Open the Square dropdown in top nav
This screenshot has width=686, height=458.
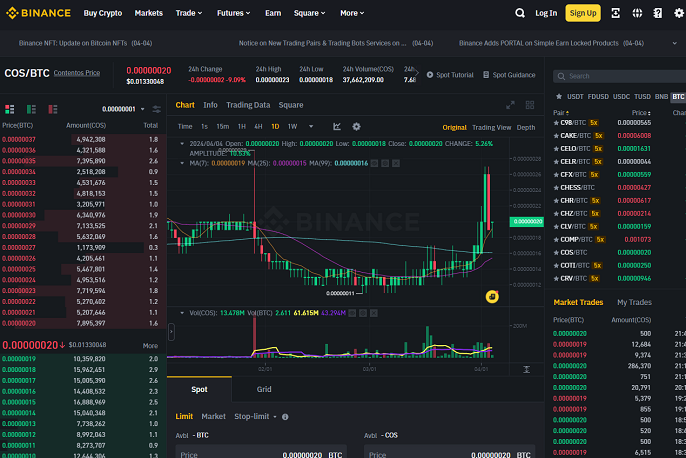tap(309, 13)
